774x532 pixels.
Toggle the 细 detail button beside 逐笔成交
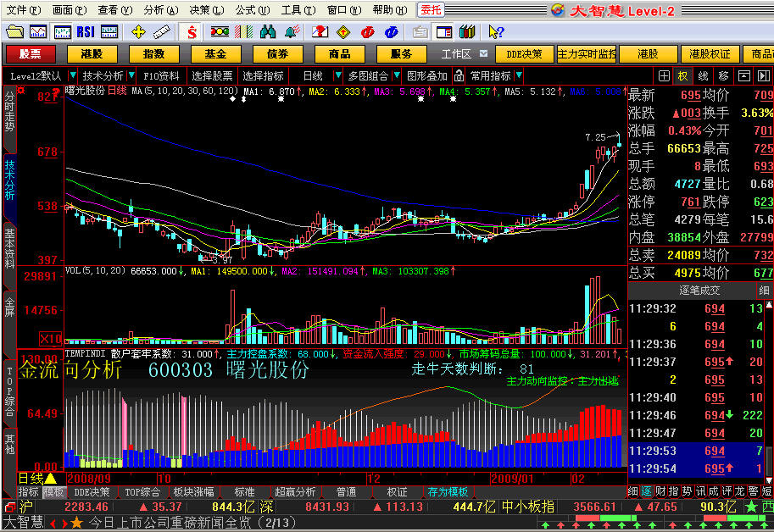[764, 291]
